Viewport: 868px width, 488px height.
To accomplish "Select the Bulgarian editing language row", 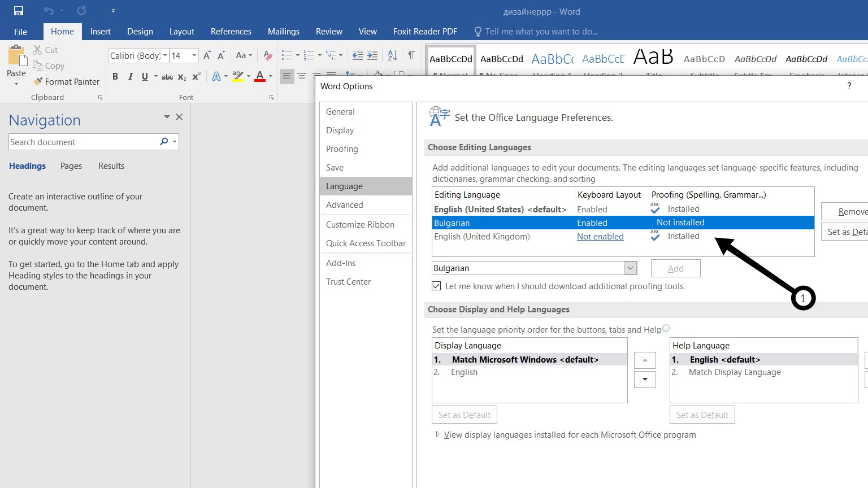I will (623, 223).
